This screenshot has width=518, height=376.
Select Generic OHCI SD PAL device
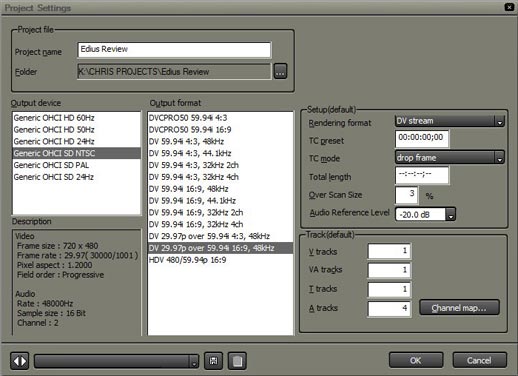tap(76, 165)
